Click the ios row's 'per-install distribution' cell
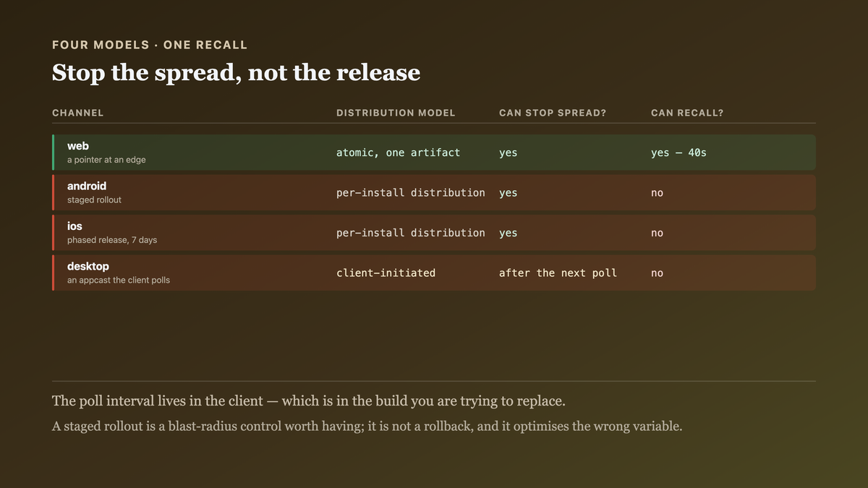This screenshot has width=868, height=488. click(410, 233)
